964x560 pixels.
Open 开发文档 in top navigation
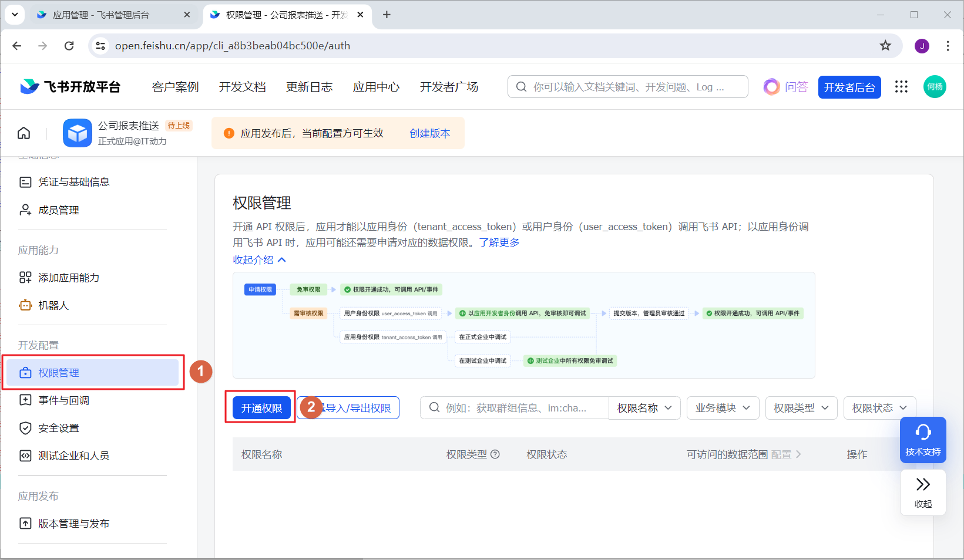[x=242, y=87]
